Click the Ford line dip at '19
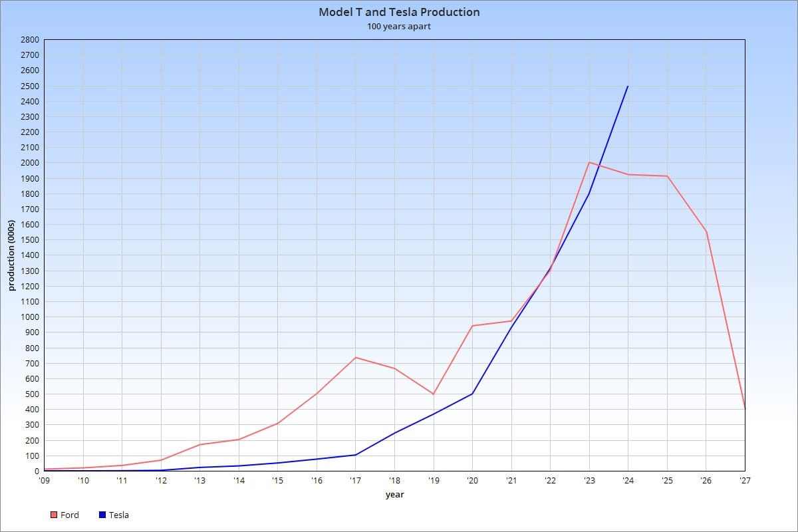This screenshot has width=798, height=532. point(434,394)
